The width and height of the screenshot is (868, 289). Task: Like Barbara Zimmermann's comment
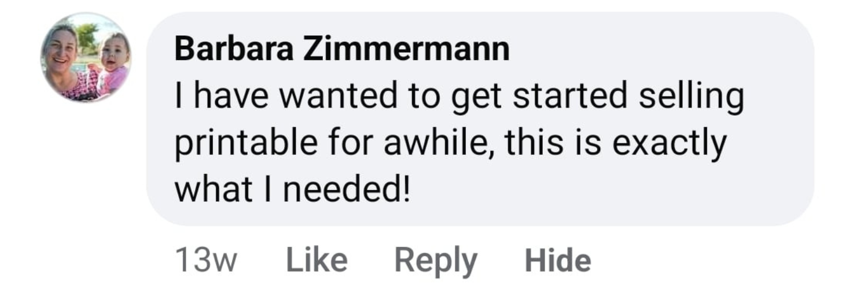pyautogui.click(x=317, y=260)
